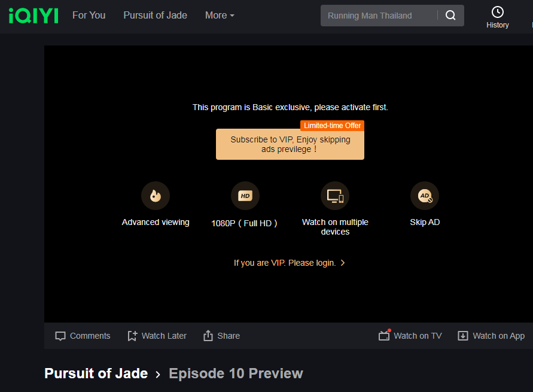Click Episode 10 Preview title text
Image resolution: width=533 pixels, height=392 pixels.
tap(236, 373)
